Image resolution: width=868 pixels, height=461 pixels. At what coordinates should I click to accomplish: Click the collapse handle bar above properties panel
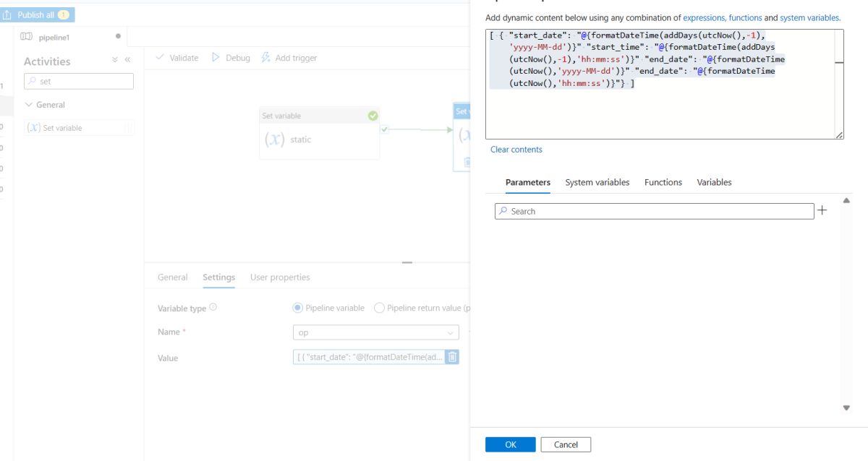point(407,262)
